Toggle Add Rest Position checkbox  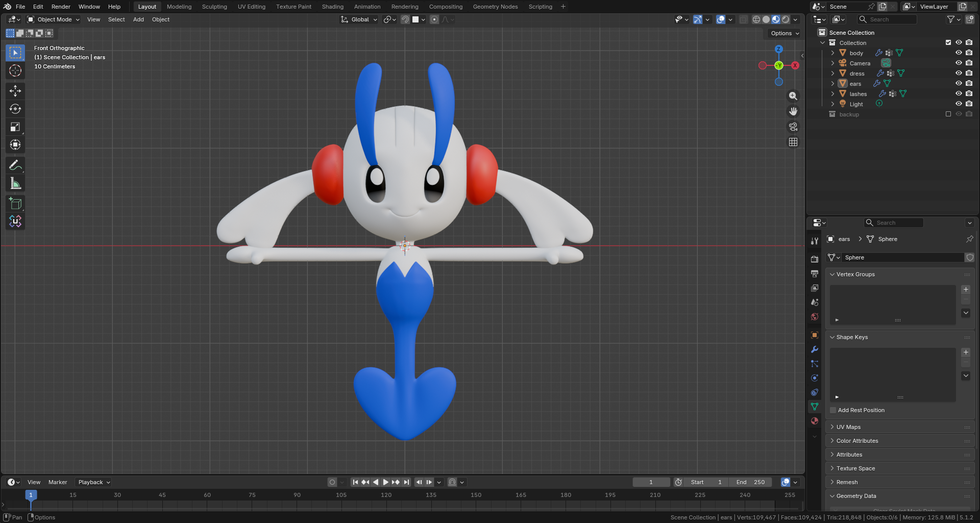tap(833, 410)
